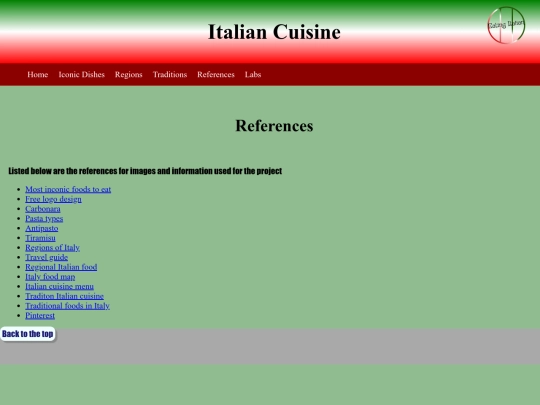Click the References heading
This screenshot has width=540, height=405.
274,126
